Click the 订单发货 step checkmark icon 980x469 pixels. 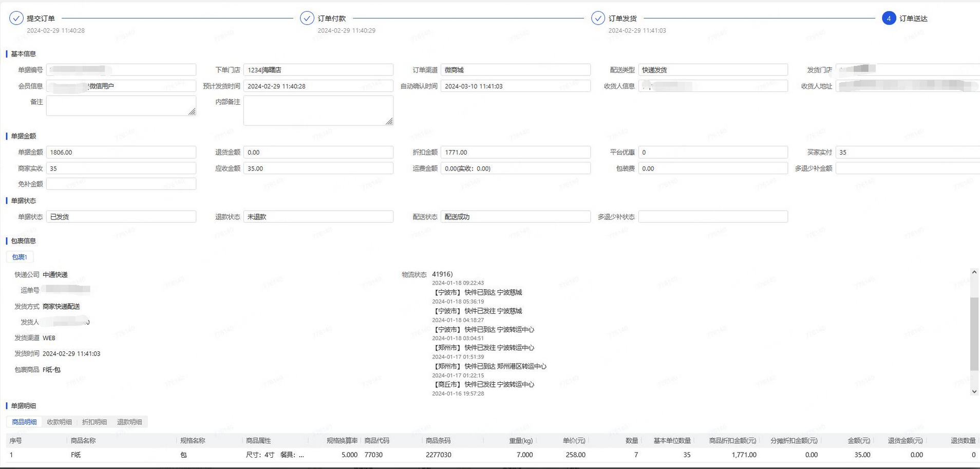(598, 18)
